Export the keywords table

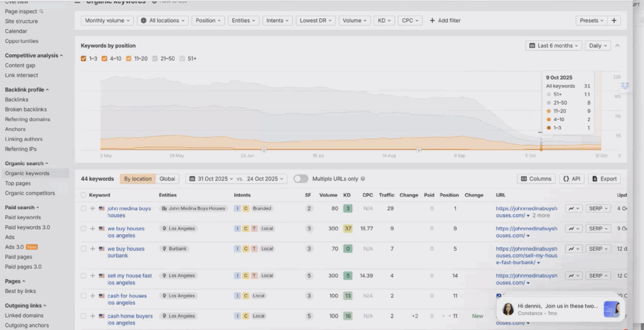tap(604, 179)
